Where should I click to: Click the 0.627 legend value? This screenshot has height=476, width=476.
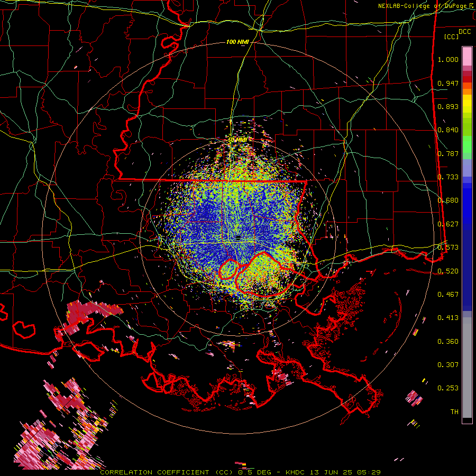click(x=448, y=224)
